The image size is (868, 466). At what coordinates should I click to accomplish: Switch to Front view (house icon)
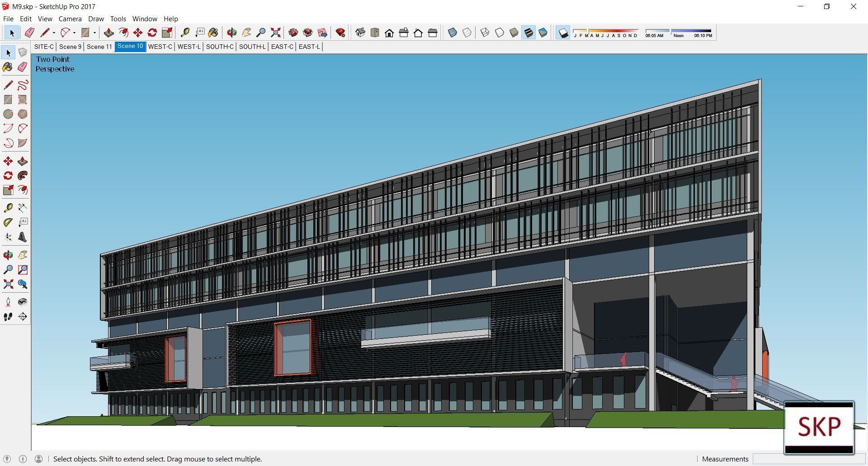point(389,33)
